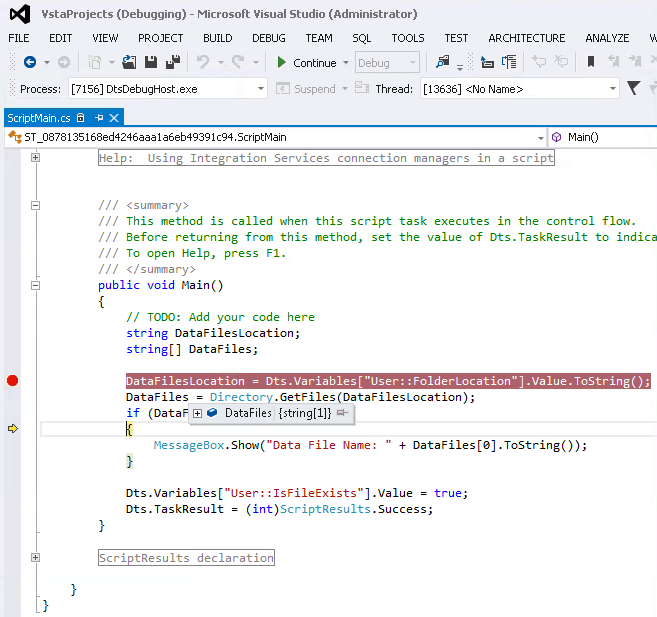Click the Save All icon

click(x=172, y=62)
